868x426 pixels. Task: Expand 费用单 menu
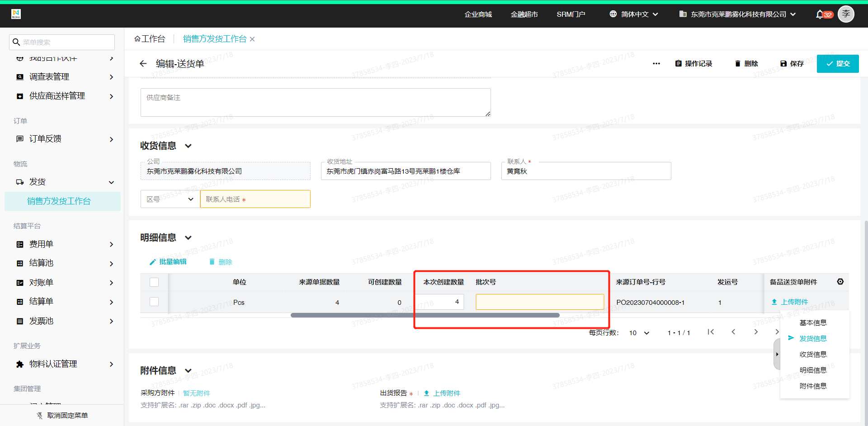click(111, 244)
